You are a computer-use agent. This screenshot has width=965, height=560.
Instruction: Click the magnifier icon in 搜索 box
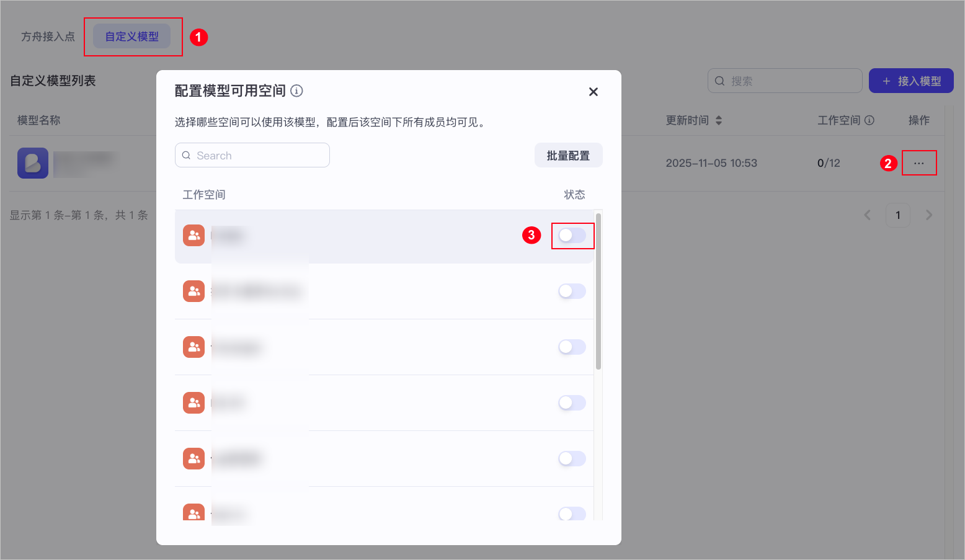coord(720,81)
